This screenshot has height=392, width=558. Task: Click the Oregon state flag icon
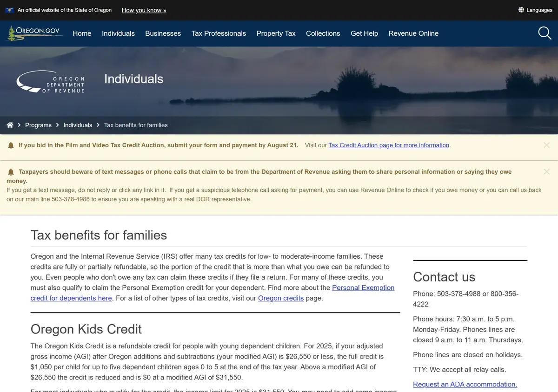pos(9,10)
